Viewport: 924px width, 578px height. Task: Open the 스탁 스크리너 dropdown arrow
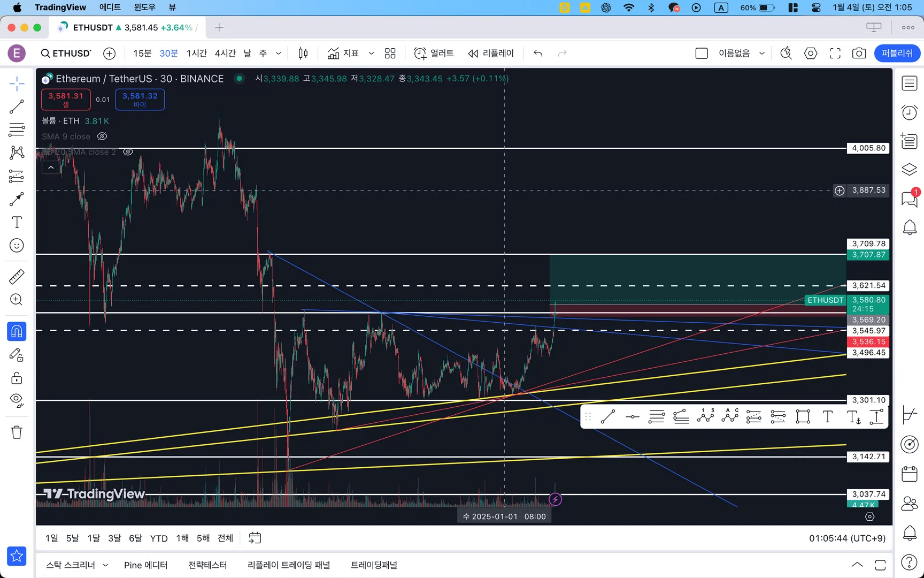tap(105, 565)
